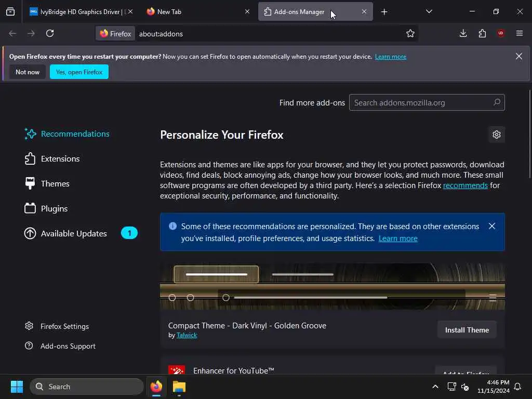Close the personalized recommendations notice
This screenshot has height=399, width=532.
[x=492, y=226]
